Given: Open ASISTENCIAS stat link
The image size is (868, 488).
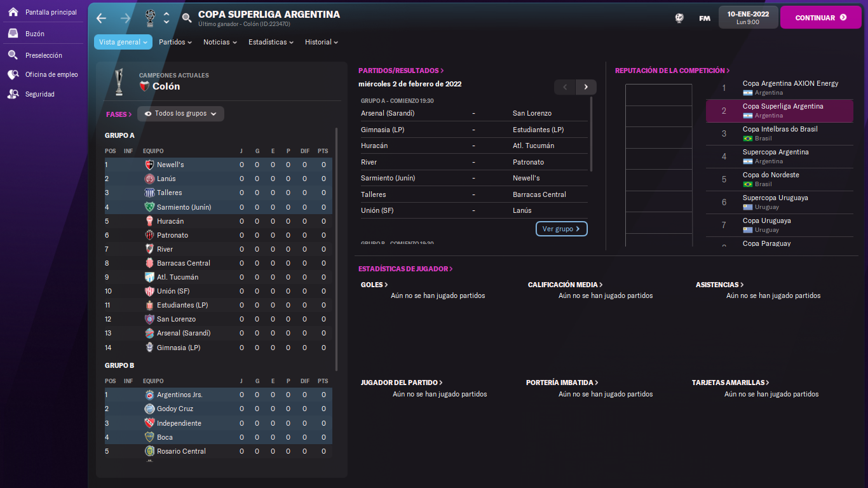Looking at the screenshot, I should [x=720, y=285].
